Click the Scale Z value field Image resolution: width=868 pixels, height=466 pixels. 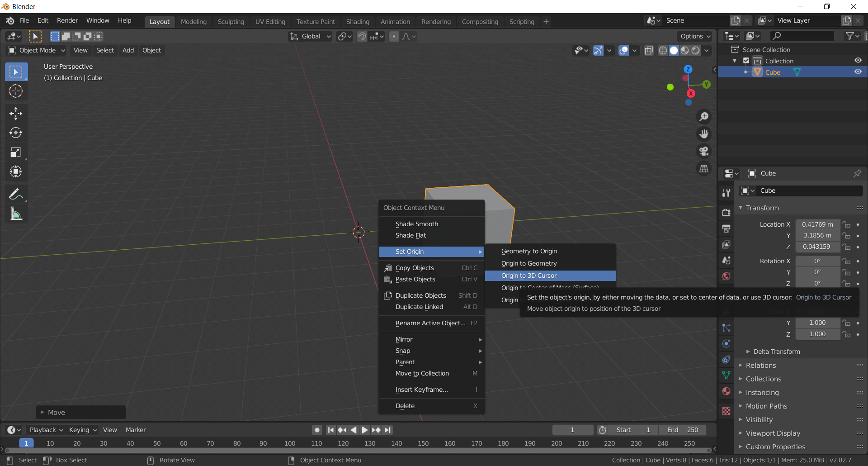[817, 334]
